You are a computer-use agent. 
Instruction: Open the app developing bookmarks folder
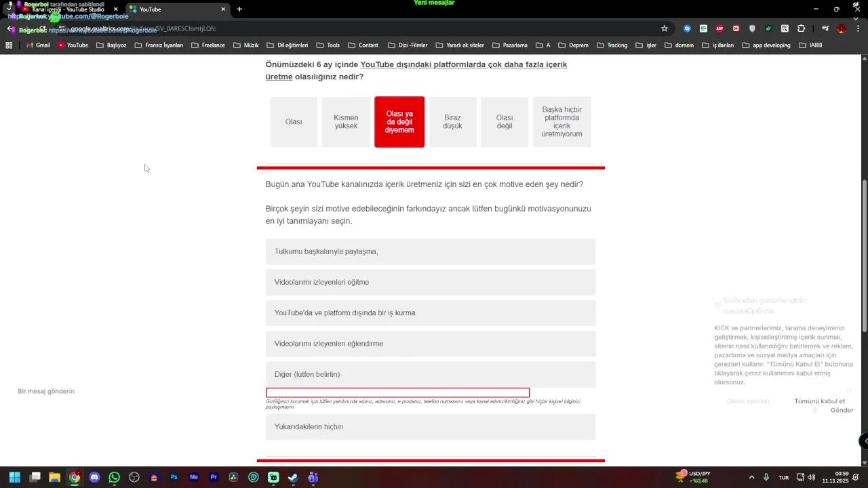[x=766, y=45]
